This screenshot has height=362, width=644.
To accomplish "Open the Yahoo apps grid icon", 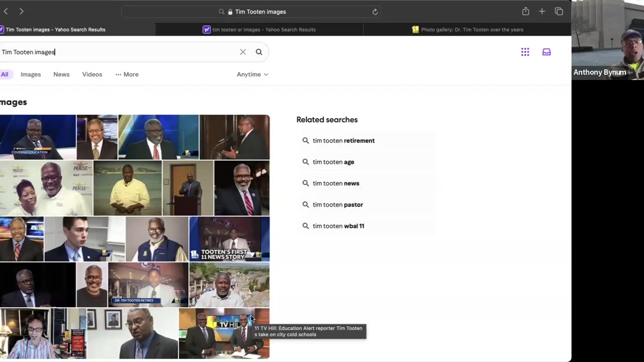I will click(x=525, y=52).
